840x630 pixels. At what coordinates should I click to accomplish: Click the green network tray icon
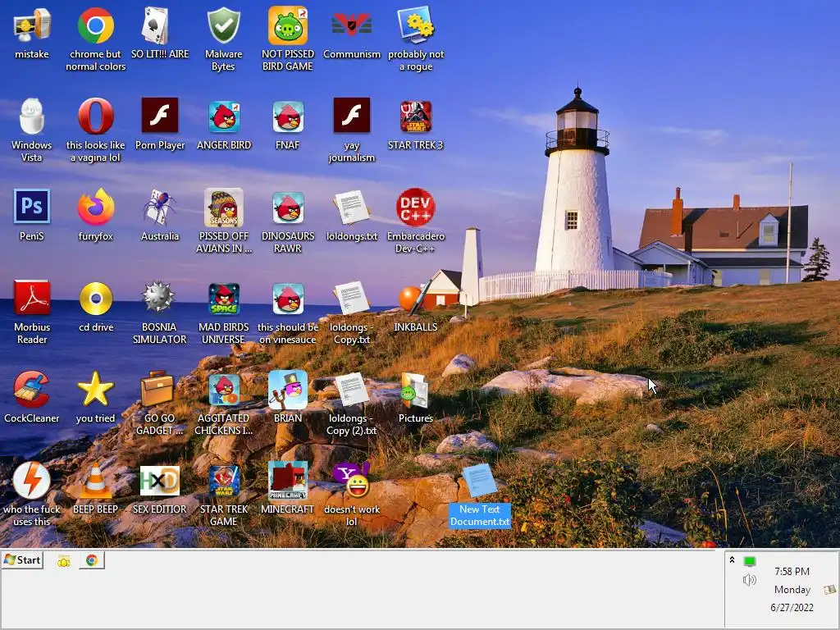point(750,561)
